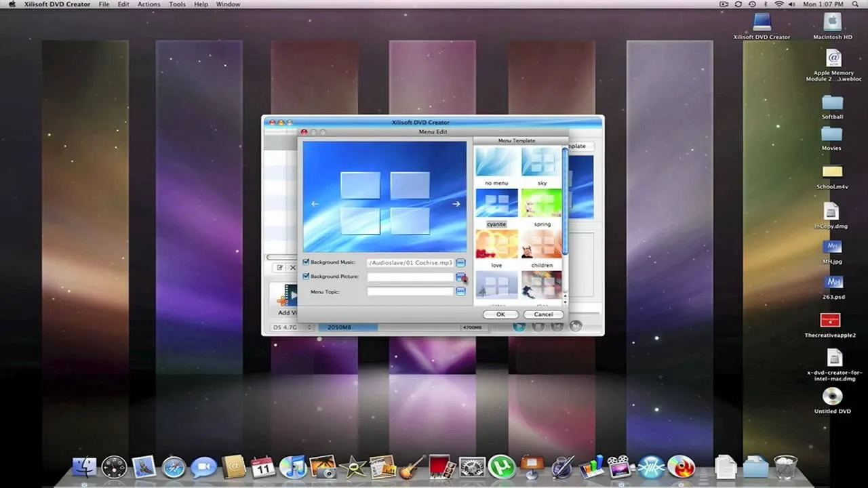Click the Wi-Fi status icon

point(779,4)
